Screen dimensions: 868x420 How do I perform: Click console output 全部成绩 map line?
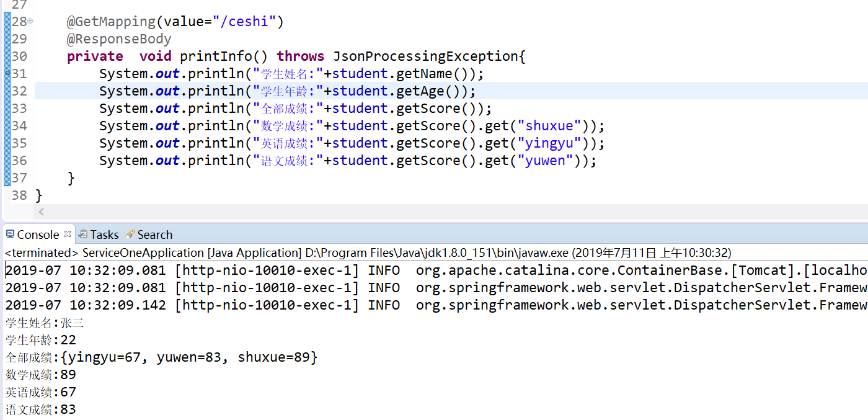pos(161,357)
